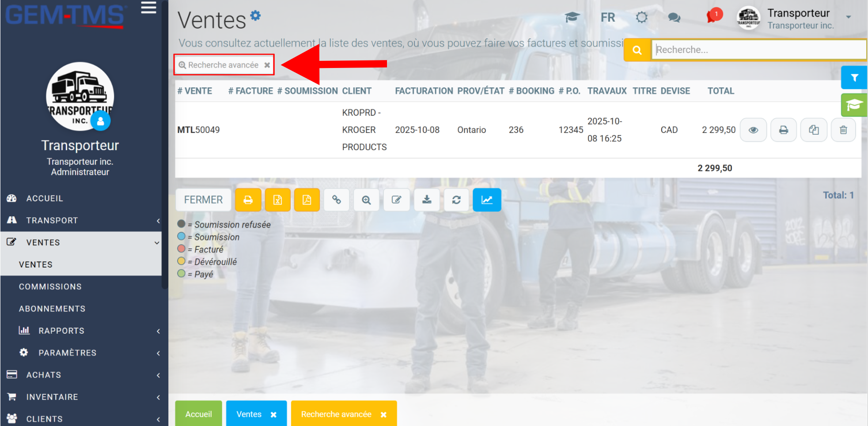This screenshot has height=426, width=868.
Task: Click the statistics chart button in toolbar
Action: pyautogui.click(x=487, y=200)
